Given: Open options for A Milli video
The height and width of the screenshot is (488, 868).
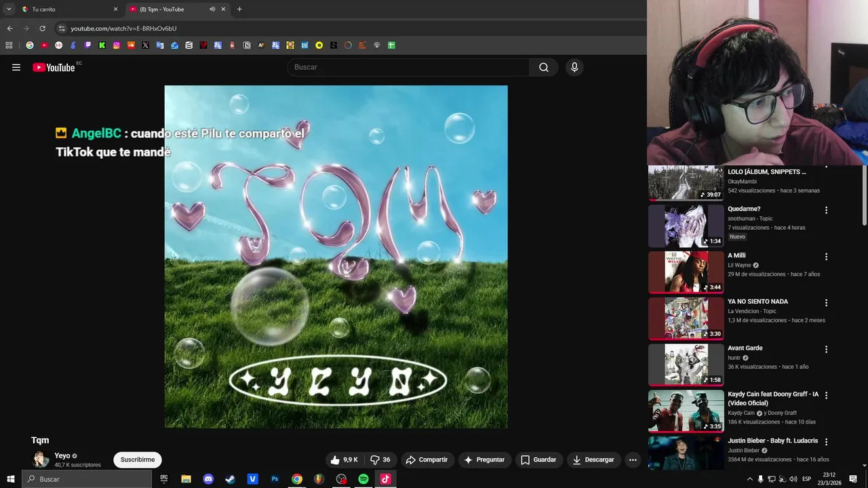Looking at the screenshot, I should (x=826, y=257).
